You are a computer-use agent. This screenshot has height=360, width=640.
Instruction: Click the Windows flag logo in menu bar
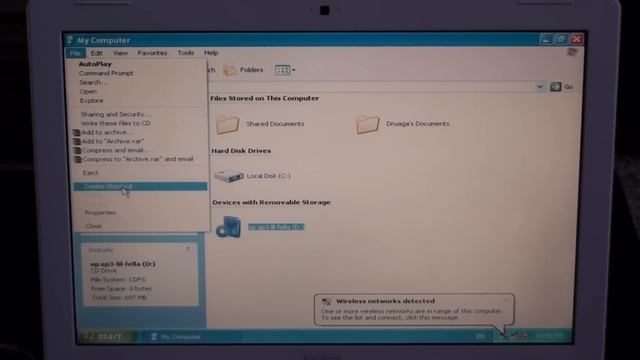572,52
